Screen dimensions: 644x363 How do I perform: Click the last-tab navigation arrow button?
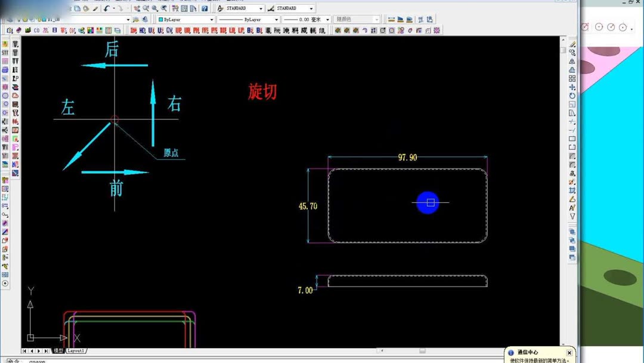(x=45, y=351)
